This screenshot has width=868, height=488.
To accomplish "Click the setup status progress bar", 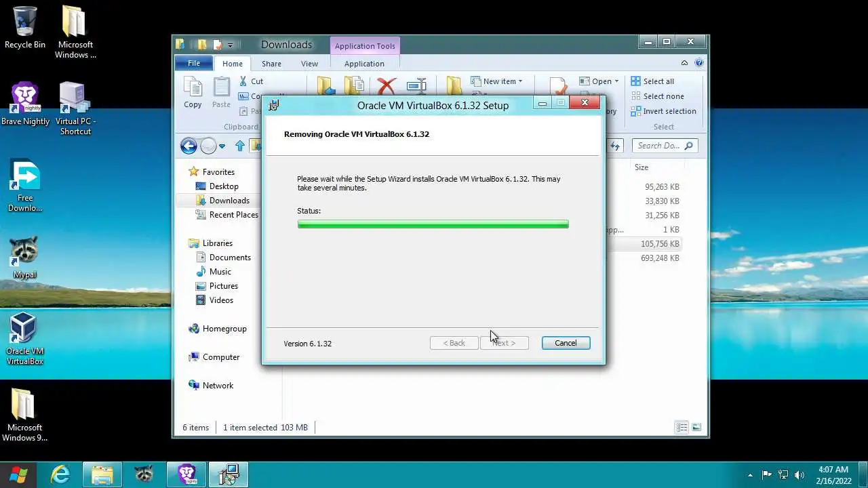I will (x=433, y=224).
